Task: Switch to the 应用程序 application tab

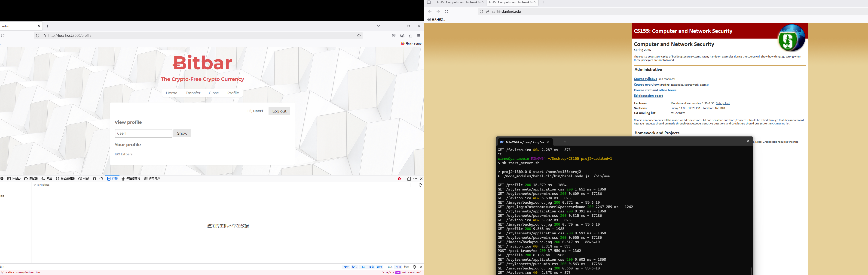Action: point(152,179)
